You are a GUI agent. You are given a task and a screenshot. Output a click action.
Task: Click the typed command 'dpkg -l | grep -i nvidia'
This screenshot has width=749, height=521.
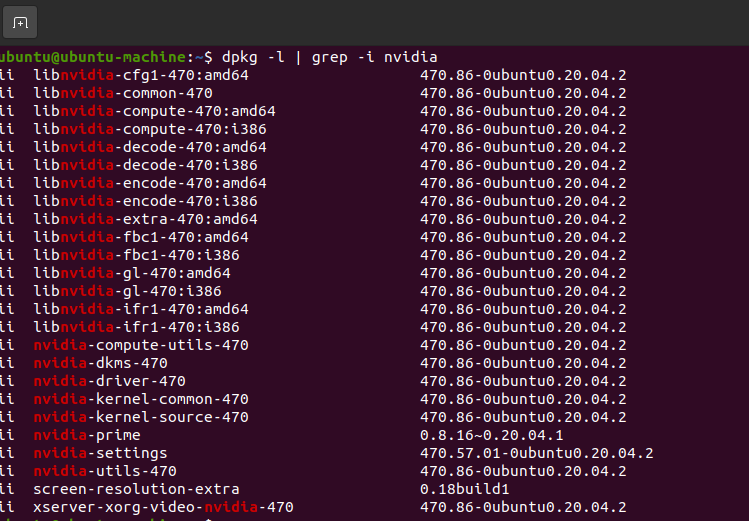(x=330, y=57)
